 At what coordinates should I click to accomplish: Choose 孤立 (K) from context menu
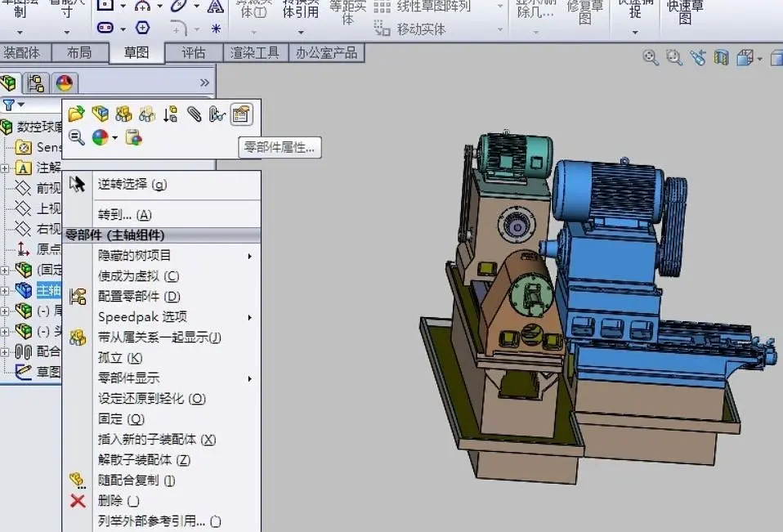[119, 358]
